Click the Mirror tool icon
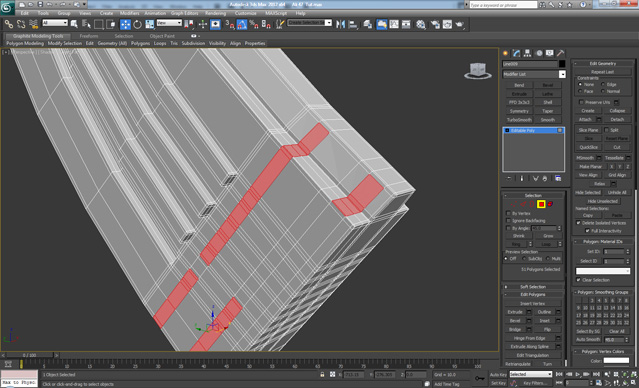This screenshot has height=388, width=639. click(x=340, y=24)
